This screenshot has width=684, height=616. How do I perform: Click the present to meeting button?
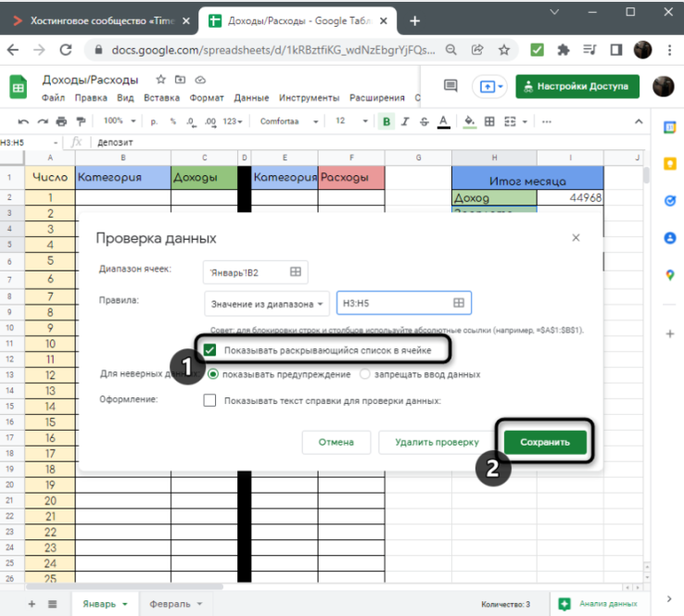(x=491, y=86)
